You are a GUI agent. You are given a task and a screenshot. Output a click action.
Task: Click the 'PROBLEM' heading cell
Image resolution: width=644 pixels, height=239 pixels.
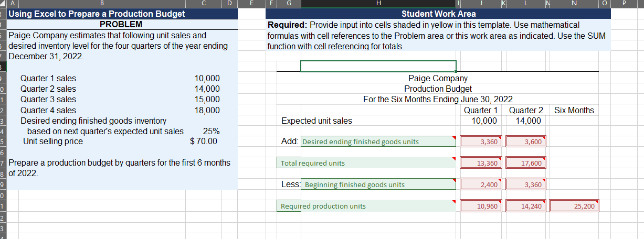(x=121, y=25)
